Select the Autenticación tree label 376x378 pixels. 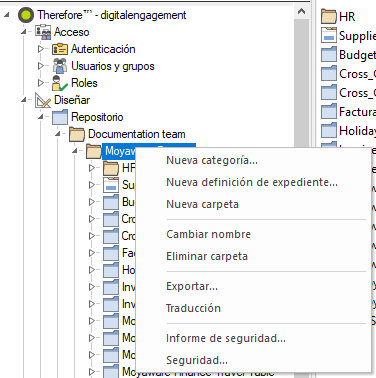coord(103,49)
